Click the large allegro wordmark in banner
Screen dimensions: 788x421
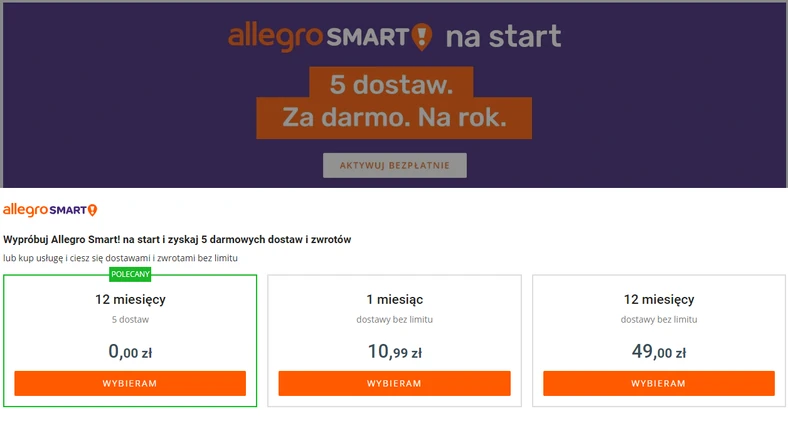pyautogui.click(x=275, y=37)
